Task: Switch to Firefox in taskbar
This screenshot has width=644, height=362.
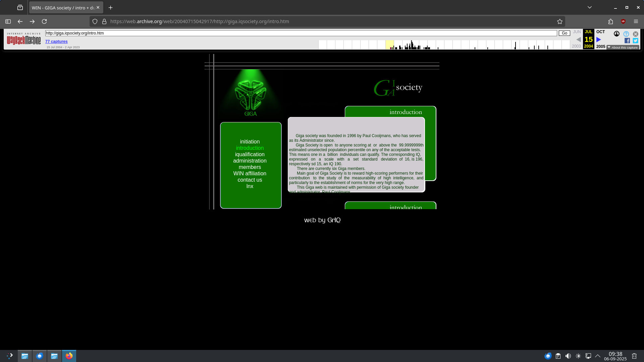Action: point(69,356)
